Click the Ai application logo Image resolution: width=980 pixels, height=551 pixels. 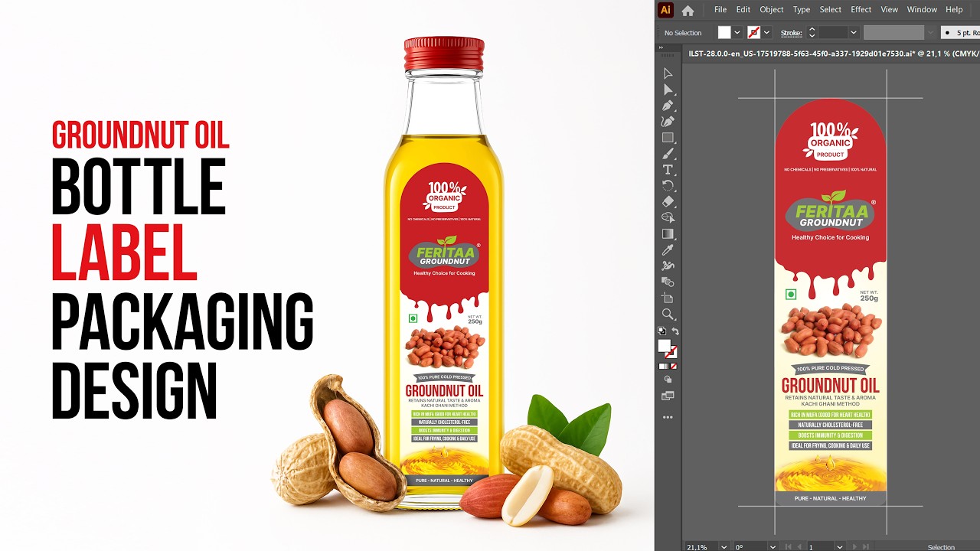coord(666,10)
